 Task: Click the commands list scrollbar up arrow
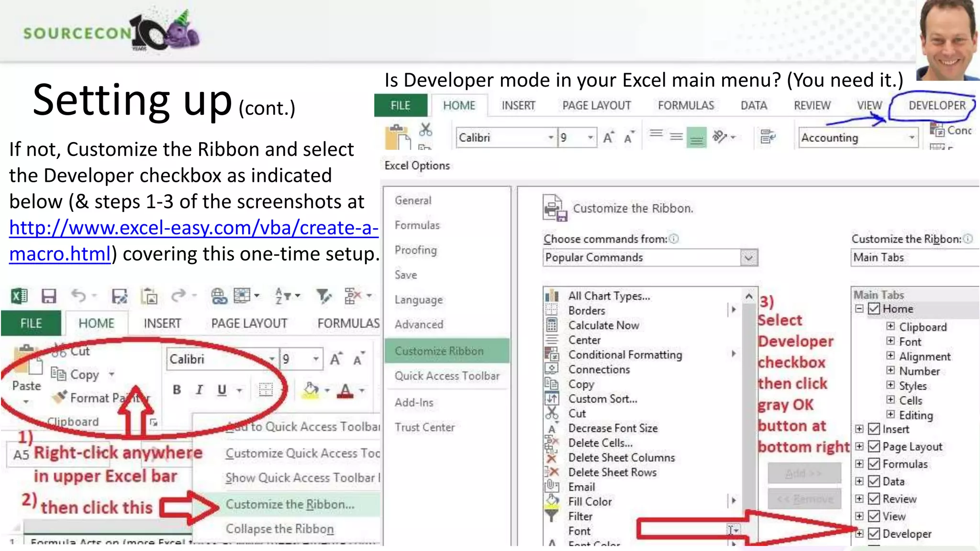tap(749, 297)
